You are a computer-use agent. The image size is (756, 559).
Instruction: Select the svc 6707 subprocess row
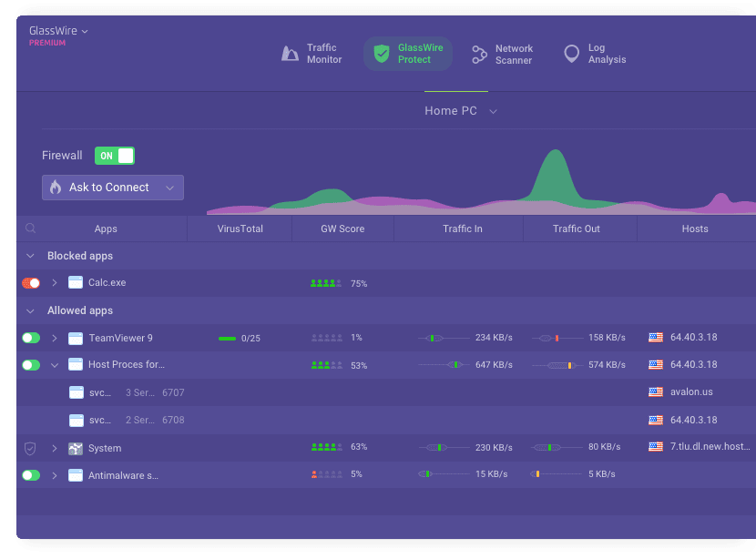pyautogui.click(x=386, y=392)
